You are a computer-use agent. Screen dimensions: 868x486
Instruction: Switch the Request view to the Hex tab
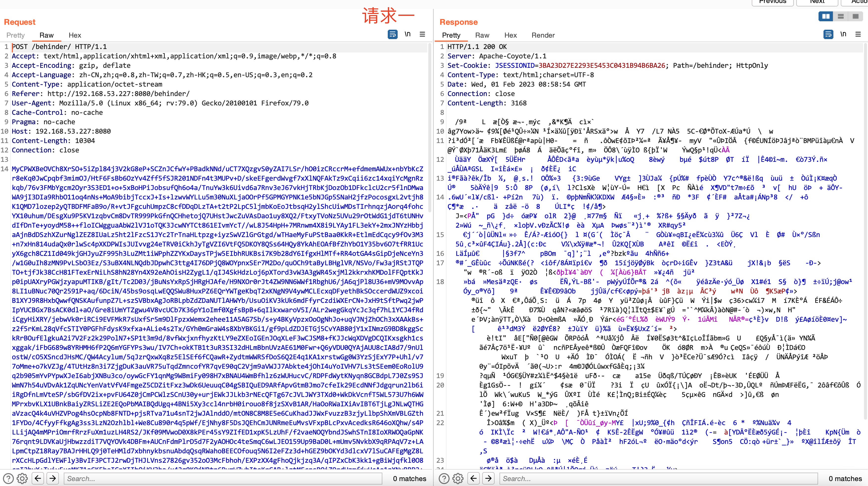pyautogui.click(x=75, y=35)
